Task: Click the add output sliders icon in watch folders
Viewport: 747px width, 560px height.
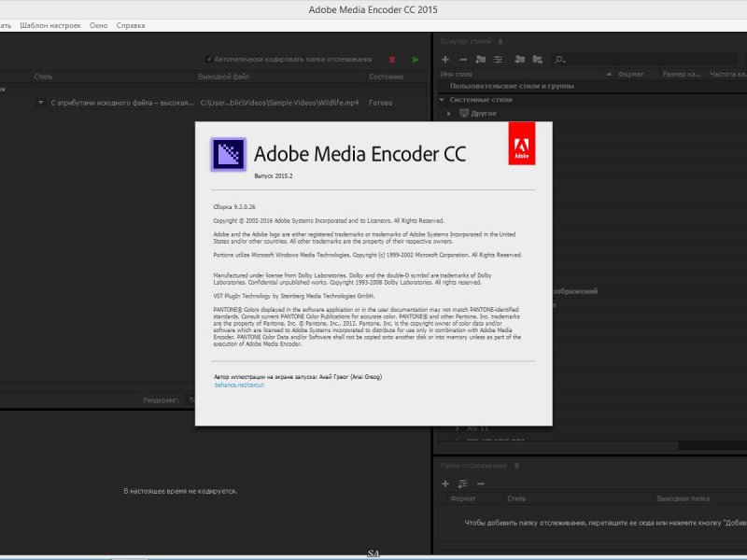Action: point(462,483)
